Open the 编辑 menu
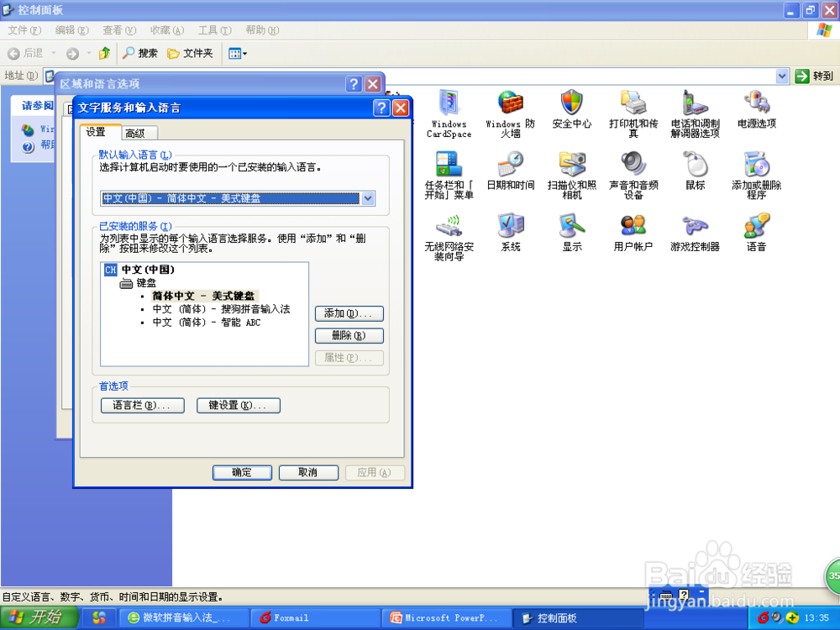840x630 pixels. (71, 30)
